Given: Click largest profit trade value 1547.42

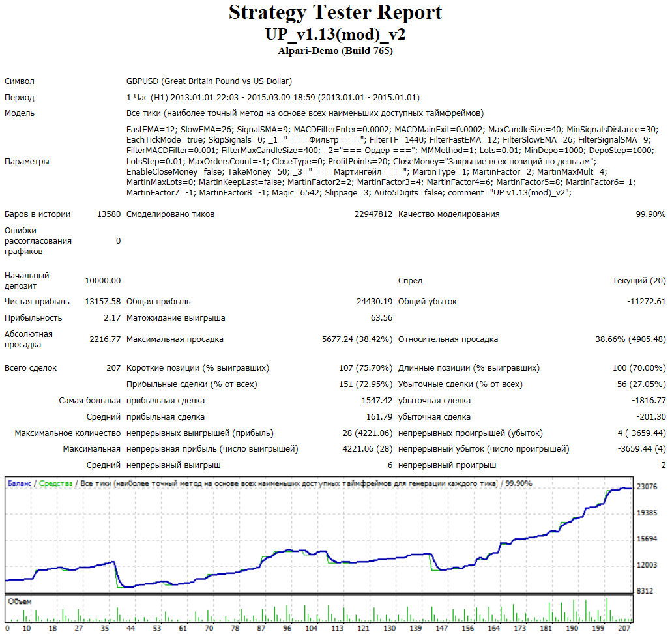Looking at the screenshot, I should [377, 401].
